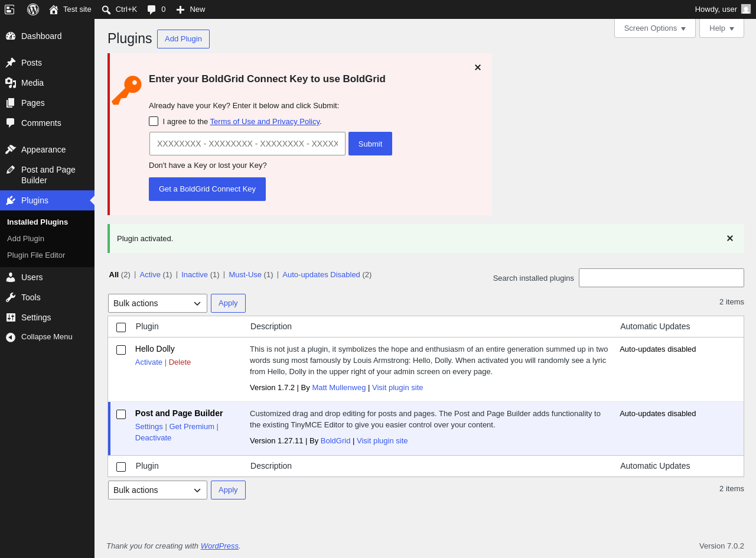Click the Users icon in sidebar
756x558 pixels.
pos(11,277)
